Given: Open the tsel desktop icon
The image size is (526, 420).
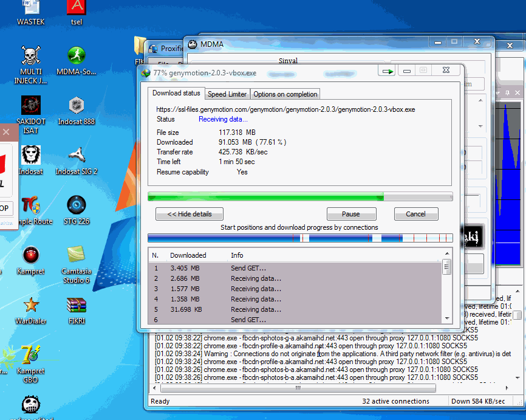Looking at the screenshot, I should [x=77, y=13].
